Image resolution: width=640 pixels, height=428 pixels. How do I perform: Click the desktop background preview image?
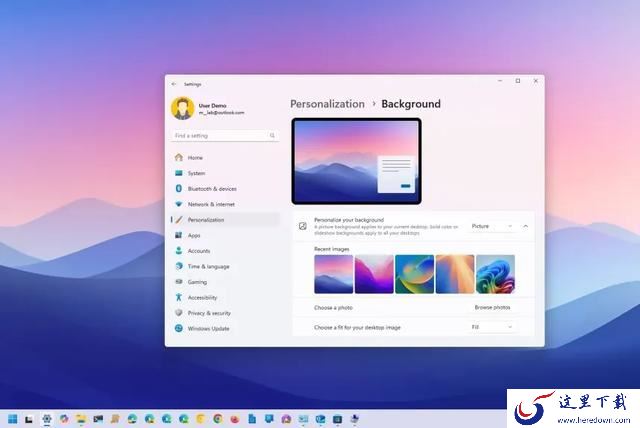pos(356,161)
